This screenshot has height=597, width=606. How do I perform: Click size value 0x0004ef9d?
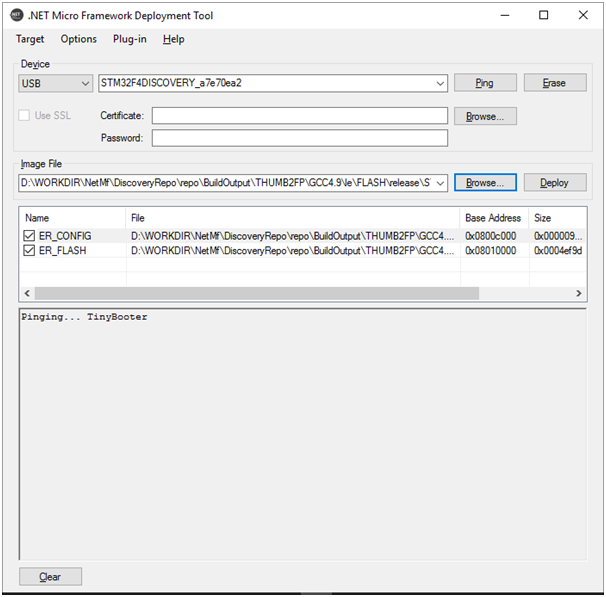(x=558, y=250)
